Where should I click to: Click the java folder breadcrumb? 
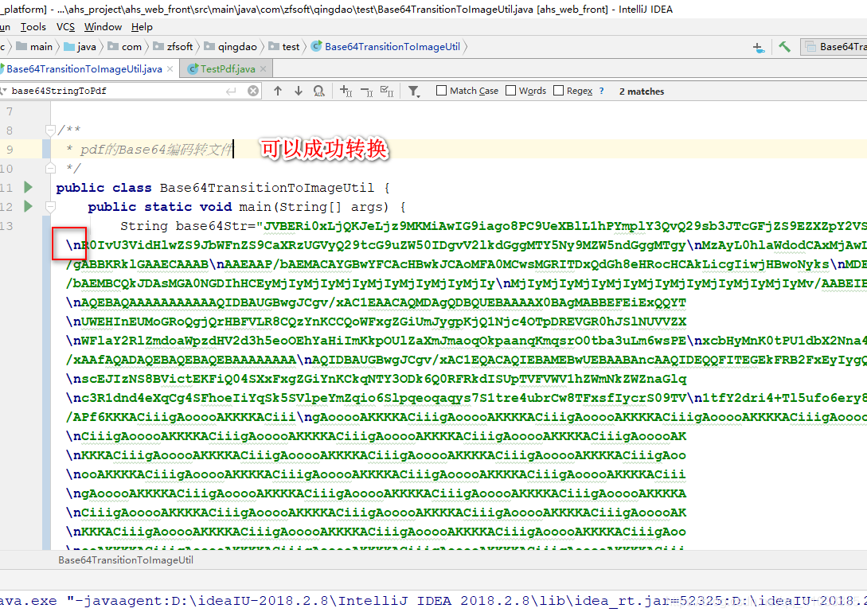80,47
